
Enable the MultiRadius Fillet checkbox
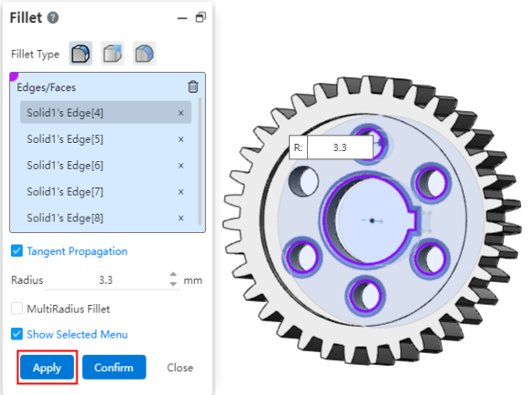pos(16,309)
